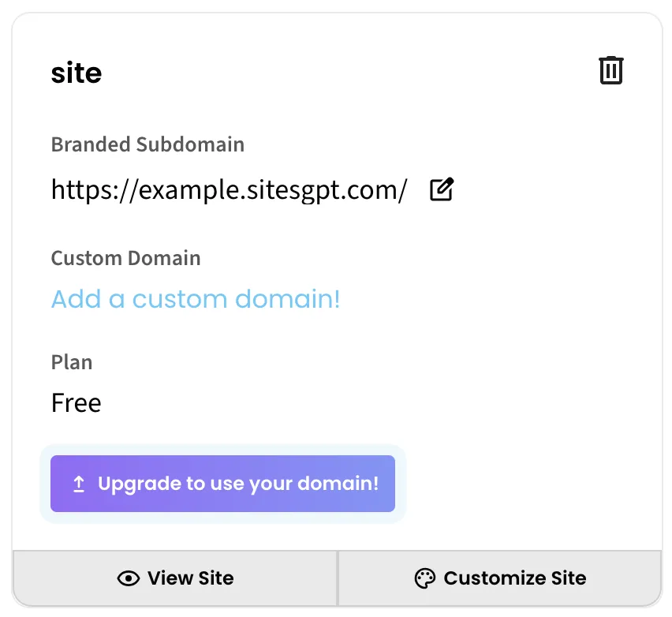Click the 'Custom Domain' label
The height and width of the screenshot is (617, 672).
pyautogui.click(x=125, y=258)
